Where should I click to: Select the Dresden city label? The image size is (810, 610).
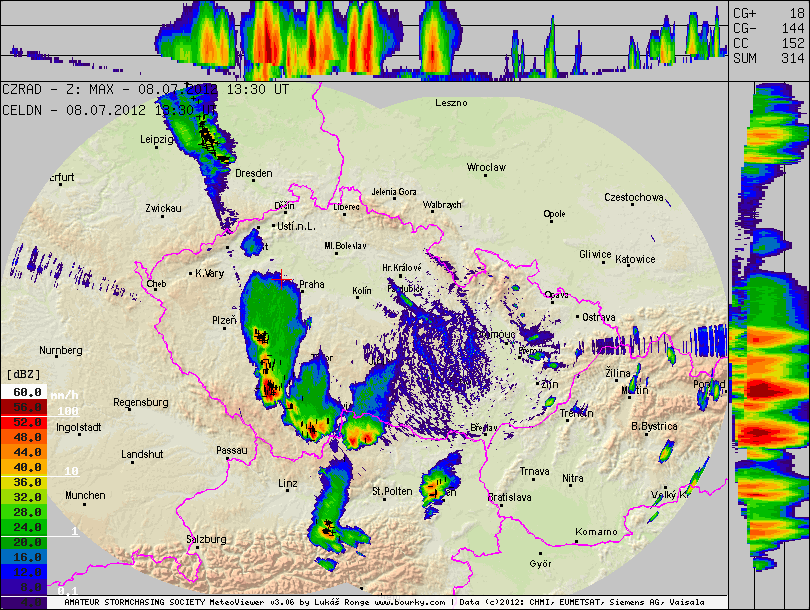(253, 173)
